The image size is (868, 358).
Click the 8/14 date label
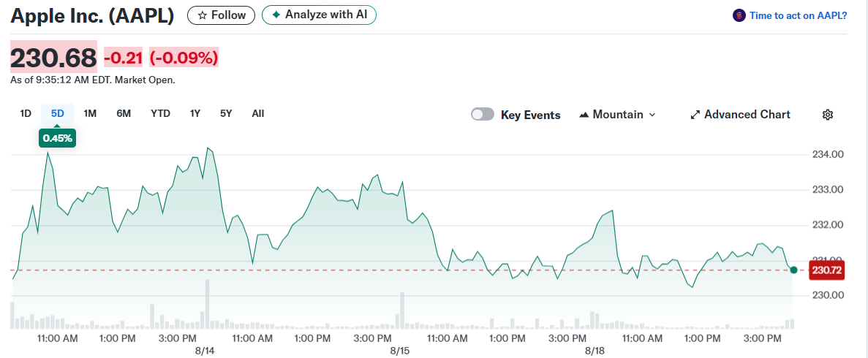(x=205, y=351)
